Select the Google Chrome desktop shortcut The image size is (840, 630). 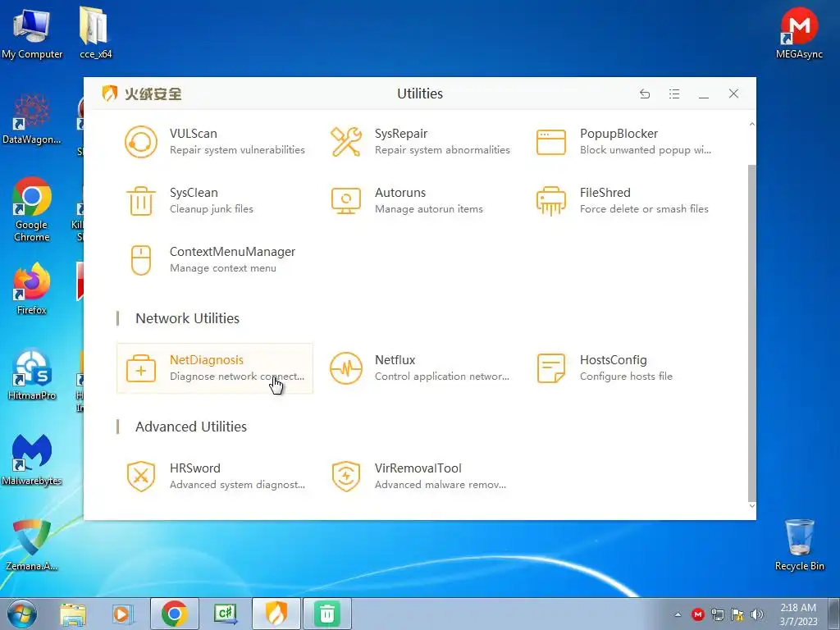click(32, 209)
